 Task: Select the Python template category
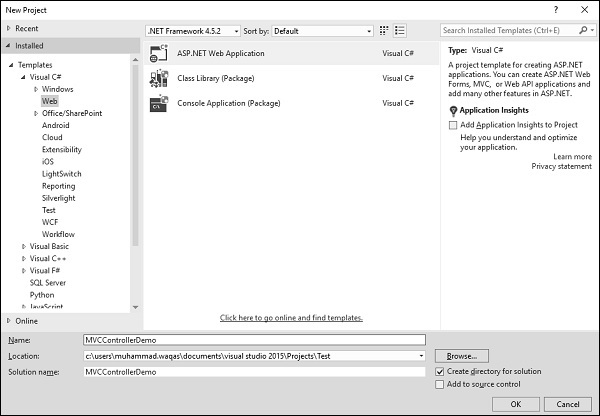click(42, 295)
